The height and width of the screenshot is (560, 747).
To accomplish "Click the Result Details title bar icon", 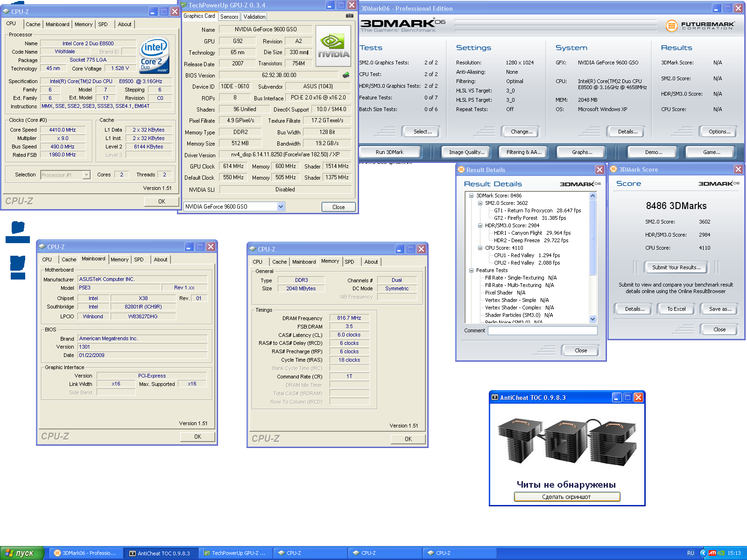I will [461, 169].
